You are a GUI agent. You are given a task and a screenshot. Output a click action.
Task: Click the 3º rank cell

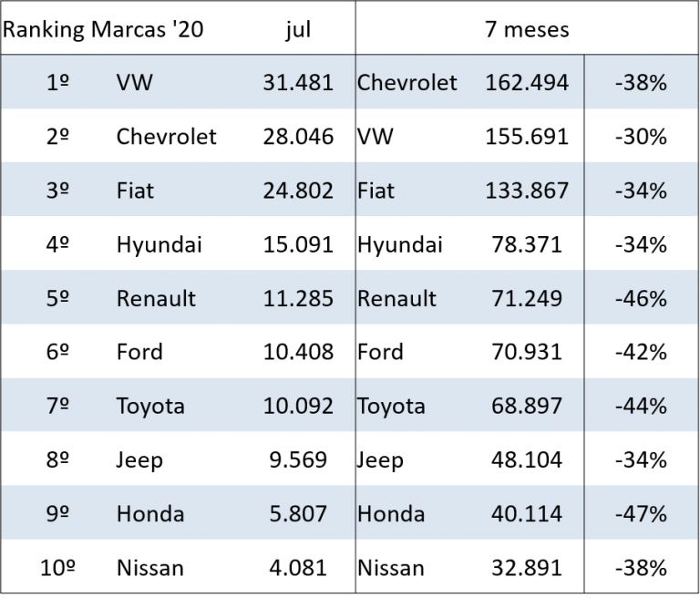(57, 191)
